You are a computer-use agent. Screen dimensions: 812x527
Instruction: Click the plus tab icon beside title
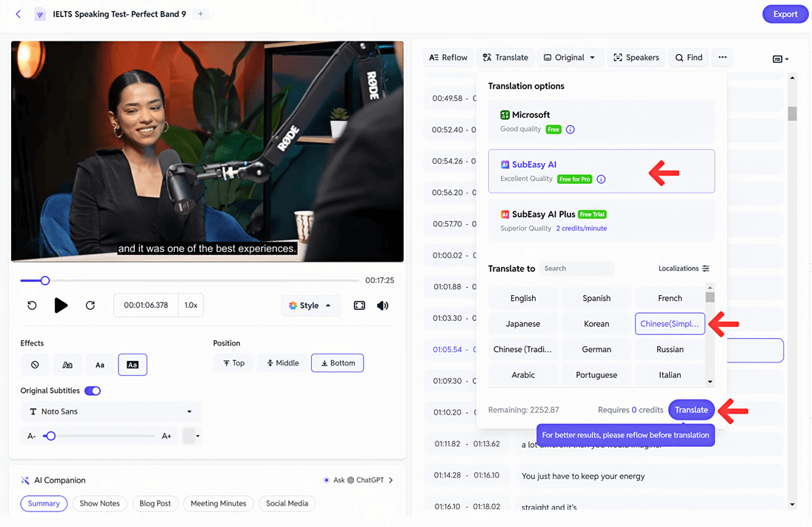(201, 14)
